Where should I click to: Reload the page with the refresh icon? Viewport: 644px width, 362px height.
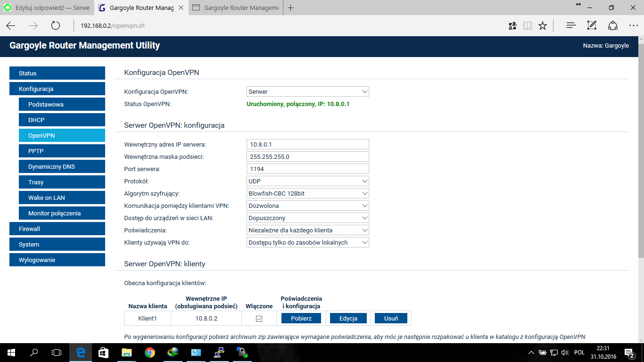[56, 25]
